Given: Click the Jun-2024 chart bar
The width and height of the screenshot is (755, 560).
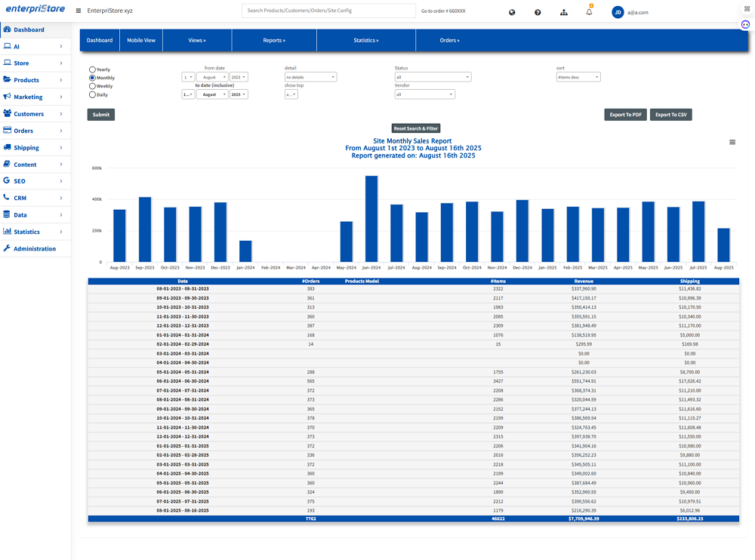Looking at the screenshot, I should pyautogui.click(x=371, y=219).
